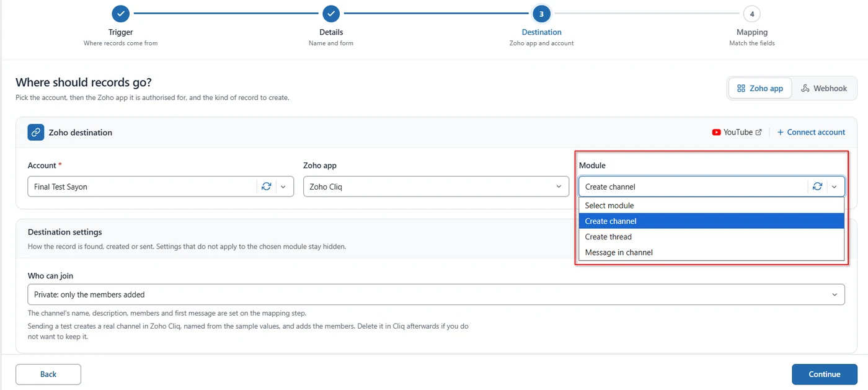This screenshot has height=390, width=868.
Task: Click the link icon beside Zoho destination
Action: pyautogui.click(x=36, y=132)
